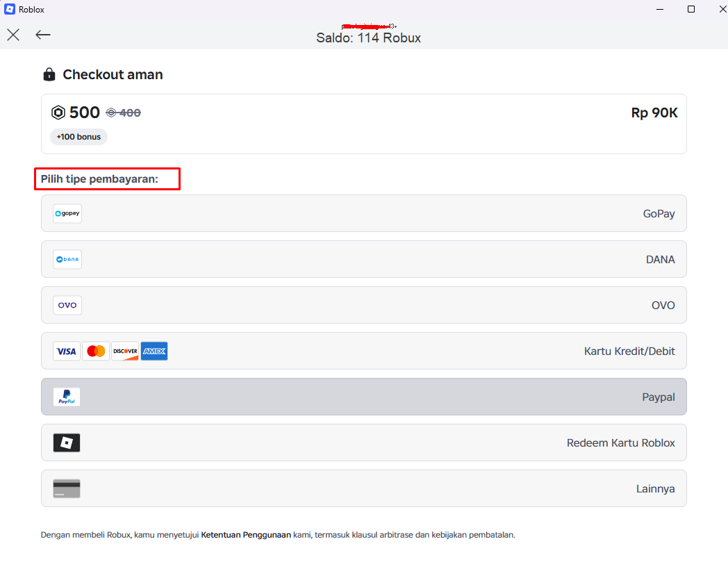Screen dimensions: 728x564
Task: Click the Amex card icon
Action: [x=154, y=351]
